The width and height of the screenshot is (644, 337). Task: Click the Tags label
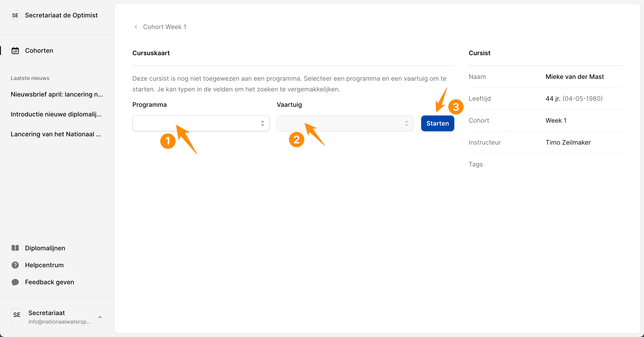[475, 164]
